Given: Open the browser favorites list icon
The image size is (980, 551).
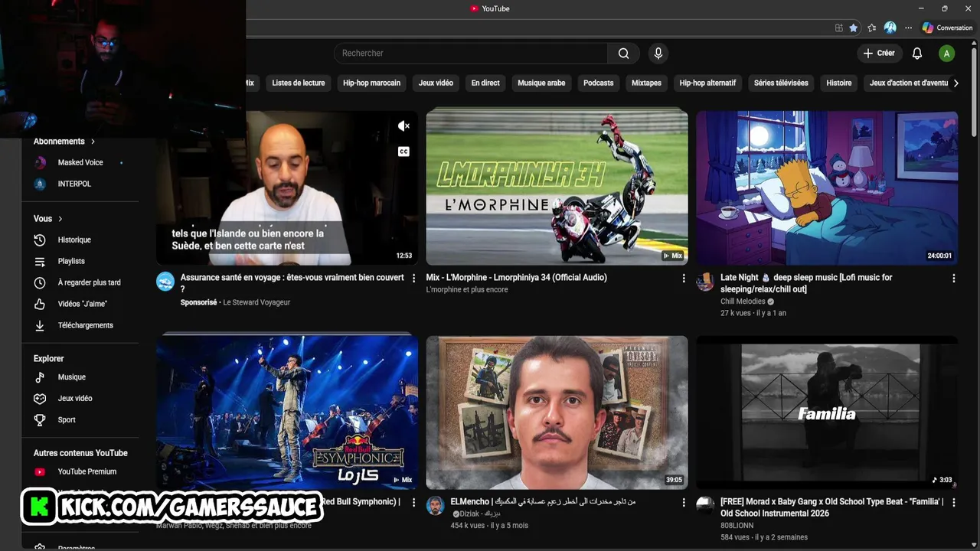Looking at the screenshot, I should [x=872, y=28].
